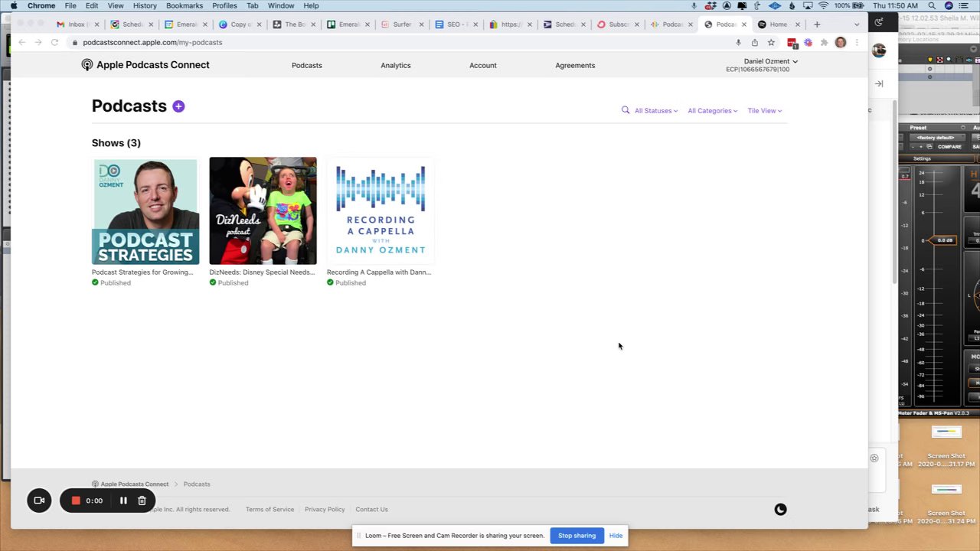Viewport: 980px width, 551px height.
Task: Bookmark this page with the star icon
Action: (x=771, y=42)
